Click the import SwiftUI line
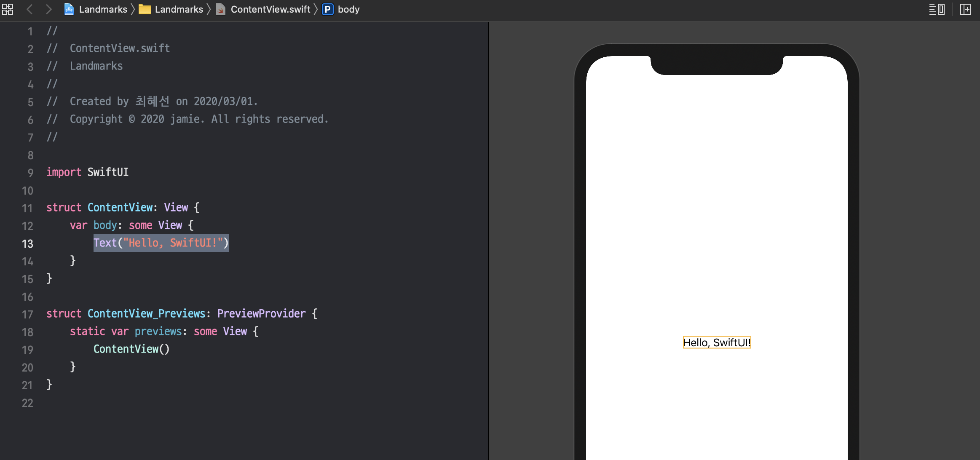The image size is (980, 460). click(87, 172)
